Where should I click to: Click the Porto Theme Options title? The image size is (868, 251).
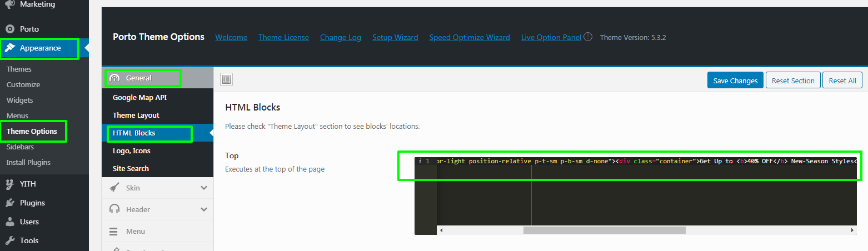point(158,37)
